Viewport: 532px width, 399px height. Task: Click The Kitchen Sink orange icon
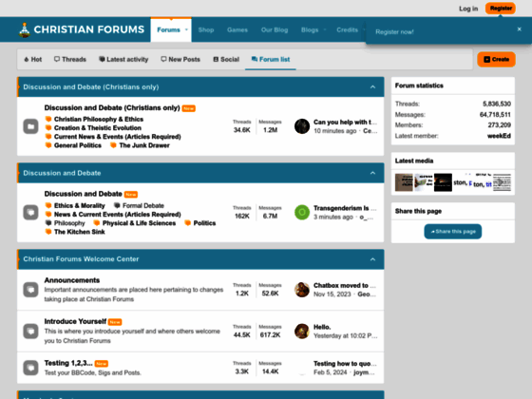pyautogui.click(x=48, y=232)
